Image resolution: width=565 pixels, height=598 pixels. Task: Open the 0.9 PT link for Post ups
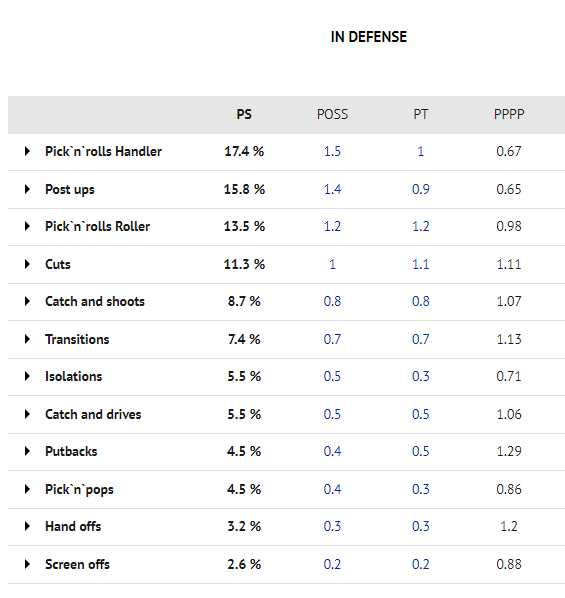pyautogui.click(x=420, y=189)
